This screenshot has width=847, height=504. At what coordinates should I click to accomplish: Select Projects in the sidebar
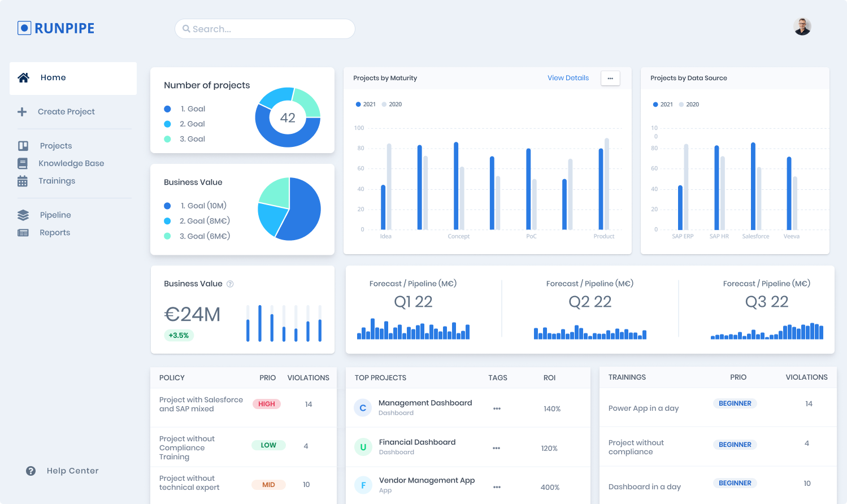click(x=55, y=145)
